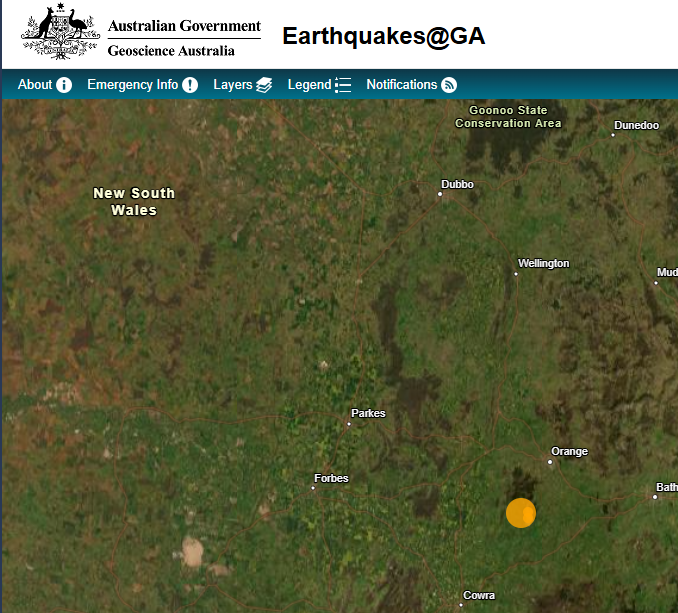
Task: Select the Wellington label on the map
Action: tap(543, 263)
